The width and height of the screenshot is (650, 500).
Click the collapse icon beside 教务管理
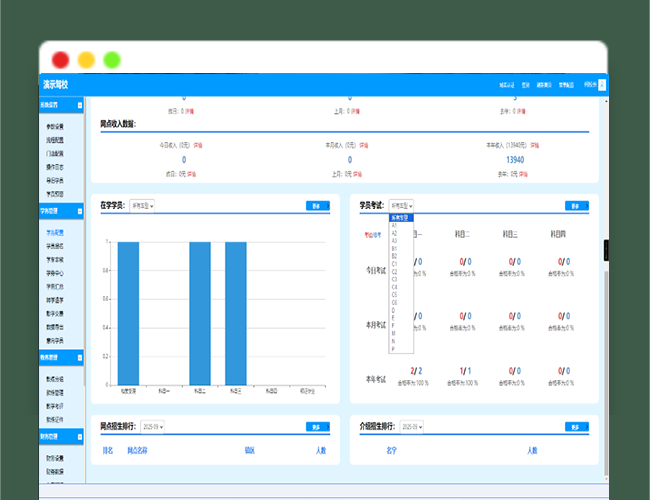click(80, 356)
